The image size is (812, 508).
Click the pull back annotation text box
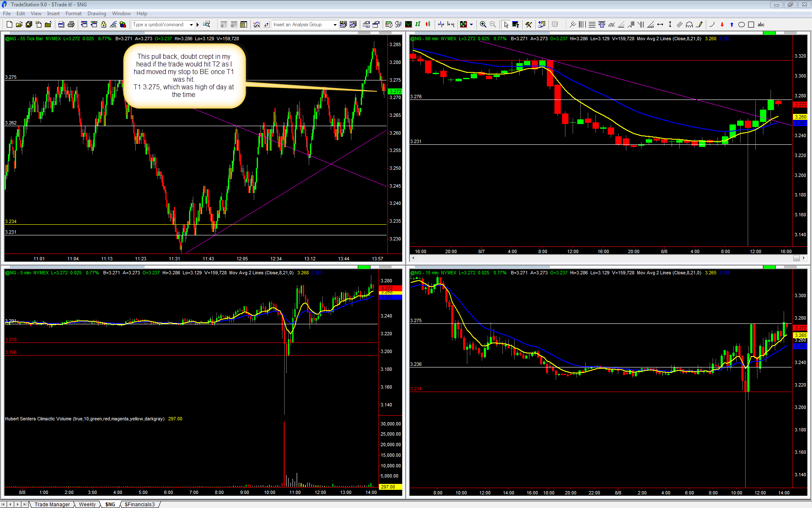184,75
